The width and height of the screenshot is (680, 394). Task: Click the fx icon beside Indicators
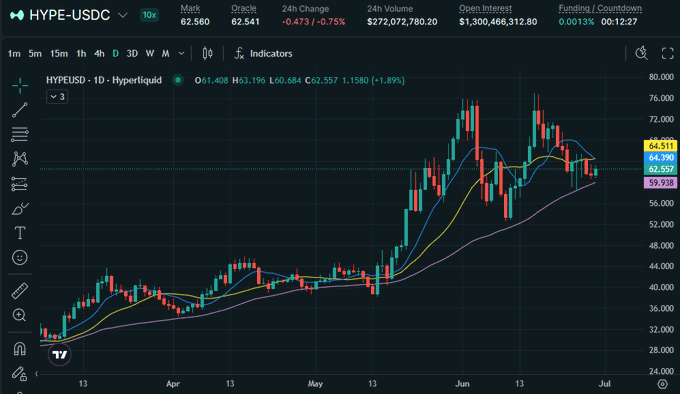tap(239, 53)
